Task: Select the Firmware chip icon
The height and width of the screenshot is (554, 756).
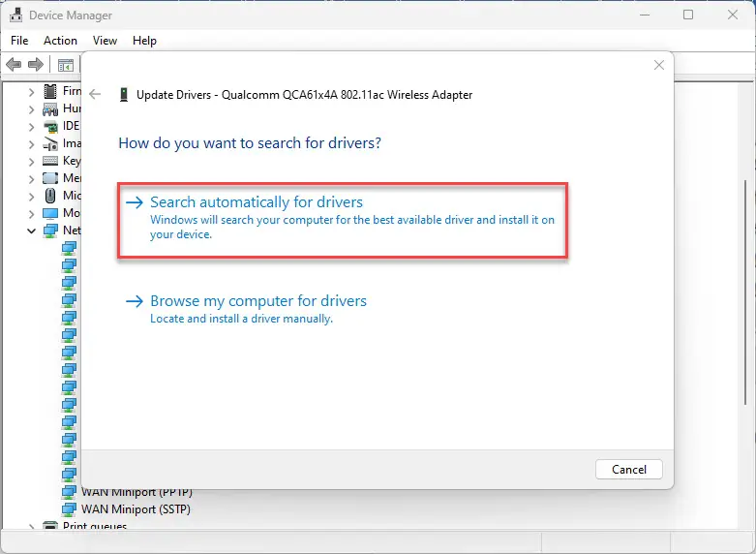Action: (50, 91)
